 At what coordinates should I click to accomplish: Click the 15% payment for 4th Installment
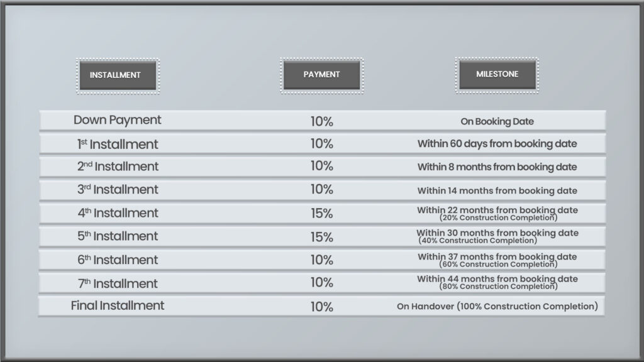pos(321,214)
